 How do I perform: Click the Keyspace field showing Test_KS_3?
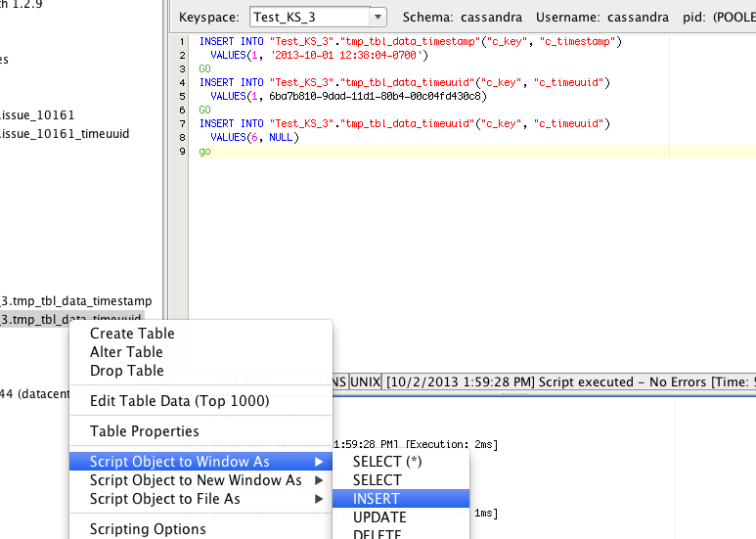pyautogui.click(x=310, y=18)
